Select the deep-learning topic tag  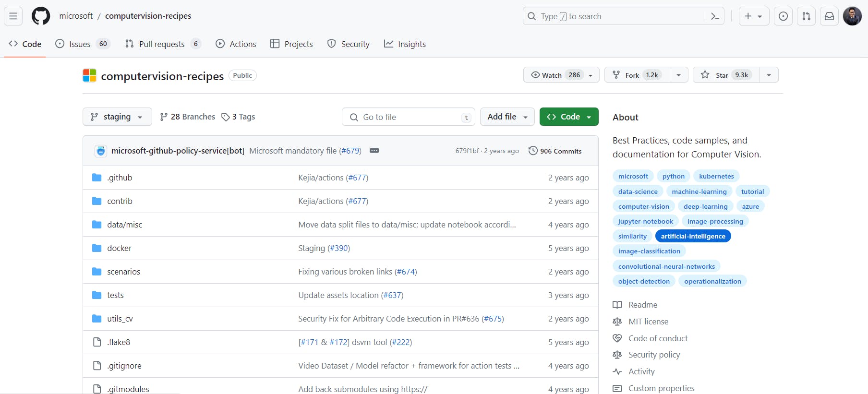pos(705,206)
